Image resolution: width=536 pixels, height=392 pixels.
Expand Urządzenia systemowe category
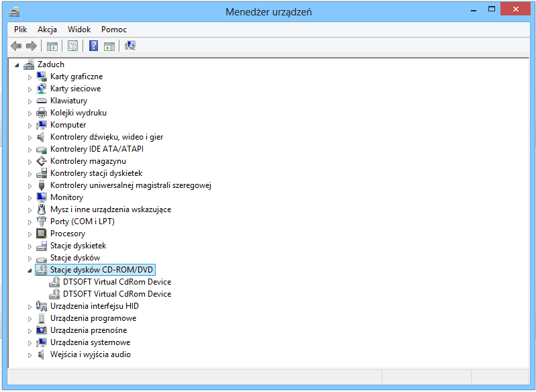coord(30,343)
